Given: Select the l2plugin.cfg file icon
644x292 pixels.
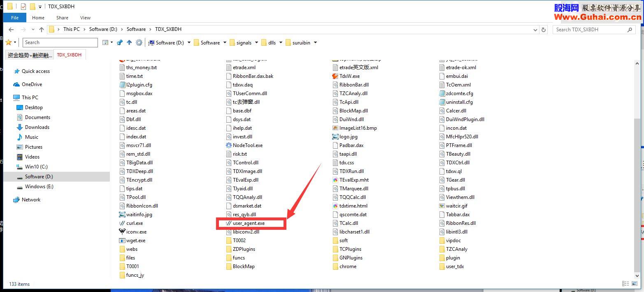Looking at the screenshot, I should [122, 85].
